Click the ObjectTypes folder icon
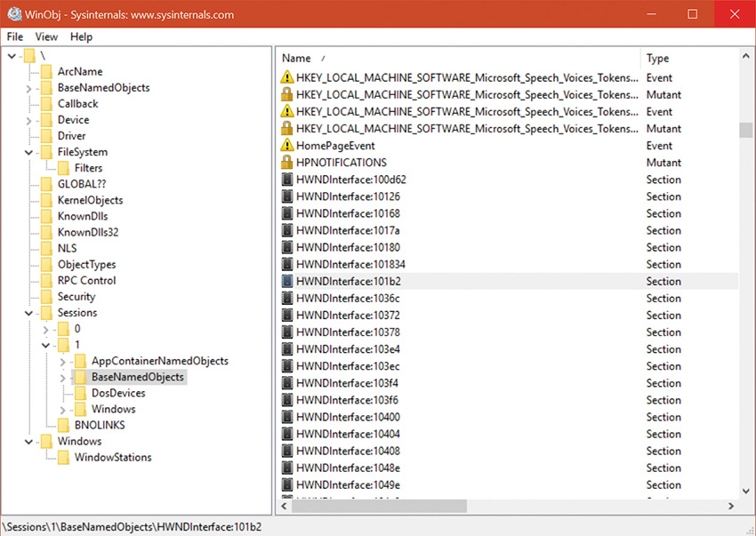Viewport: 756px width, 536px height. pos(46,265)
